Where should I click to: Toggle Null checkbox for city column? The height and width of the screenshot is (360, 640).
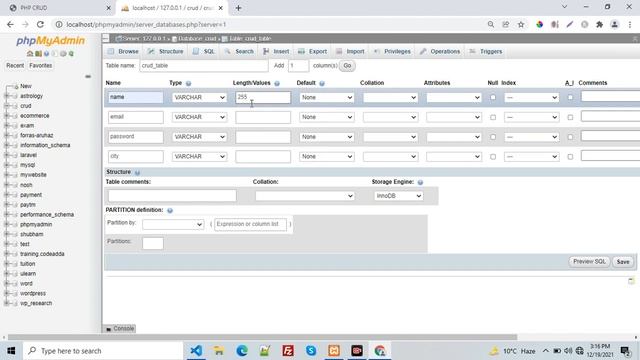(493, 157)
